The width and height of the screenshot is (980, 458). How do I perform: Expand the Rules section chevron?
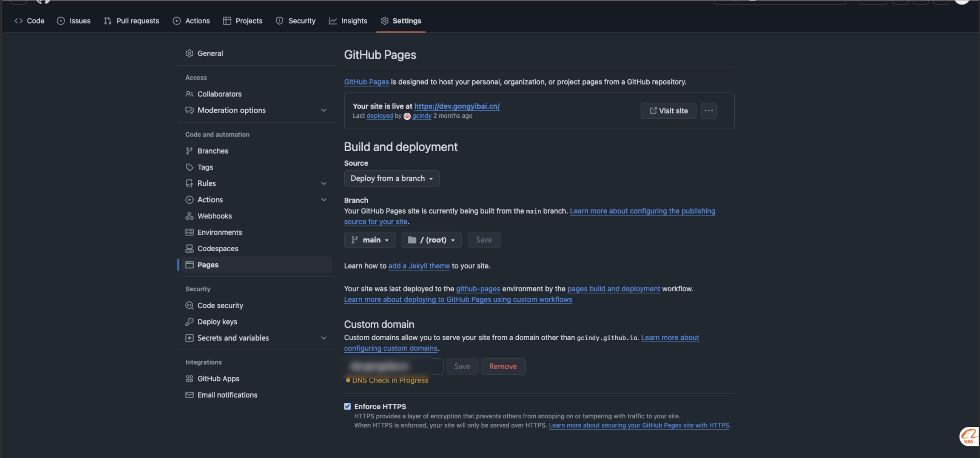[x=324, y=184]
